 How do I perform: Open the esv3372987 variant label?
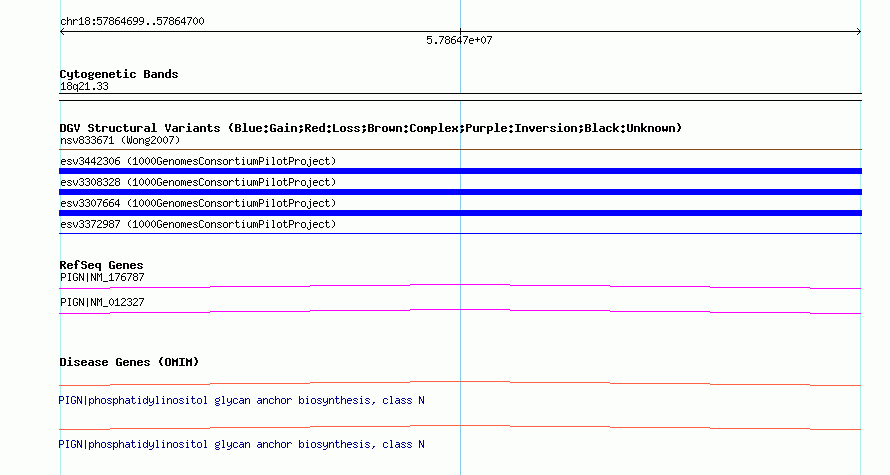tap(198, 224)
